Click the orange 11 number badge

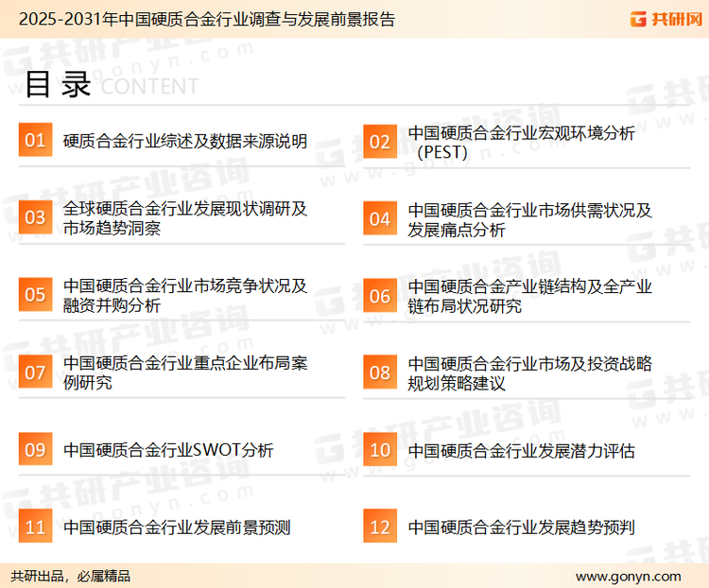35,527
